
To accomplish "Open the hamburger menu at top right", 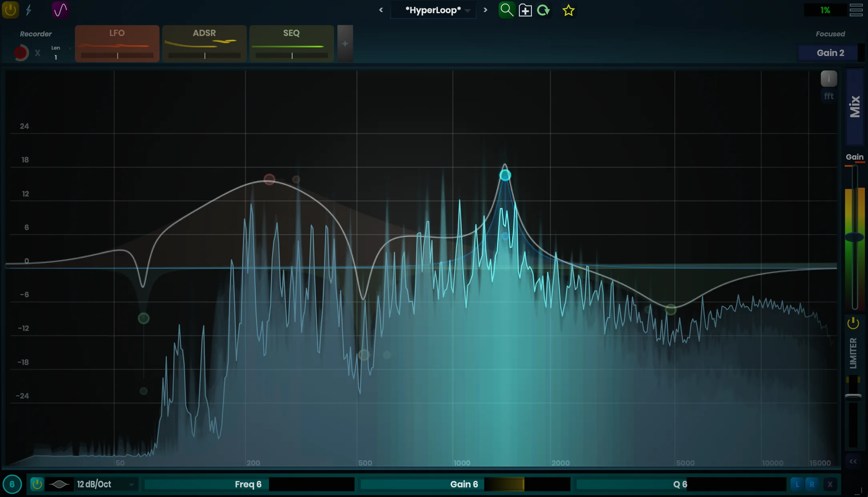I will coord(856,10).
